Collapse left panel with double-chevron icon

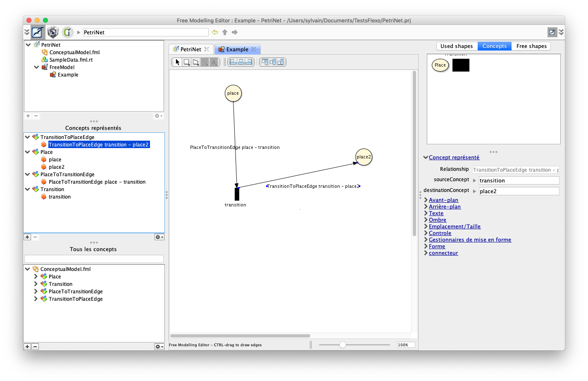coord(27,32)
